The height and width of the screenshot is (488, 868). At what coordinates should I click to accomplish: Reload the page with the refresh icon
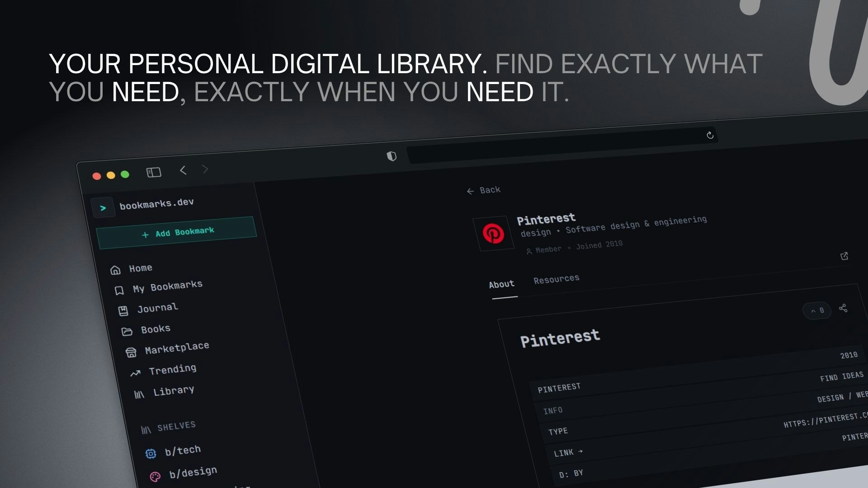click(710, 135)
